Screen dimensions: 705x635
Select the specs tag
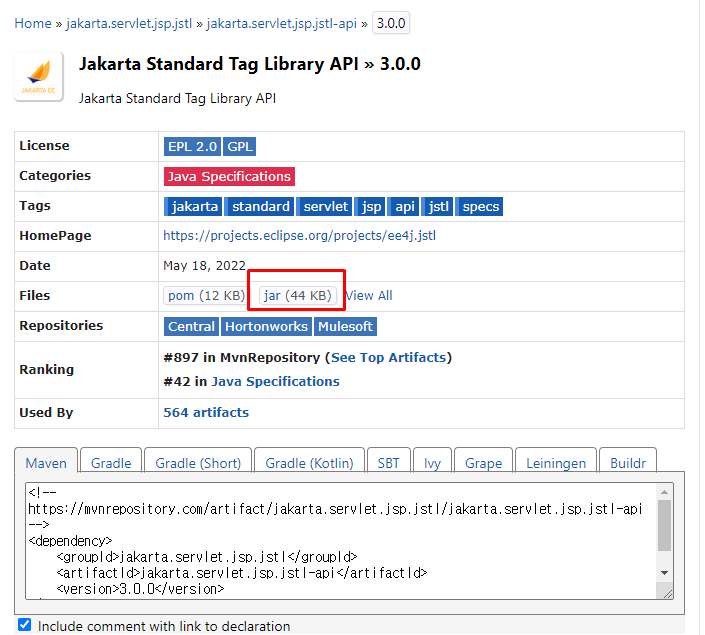[x=479, y=206]
